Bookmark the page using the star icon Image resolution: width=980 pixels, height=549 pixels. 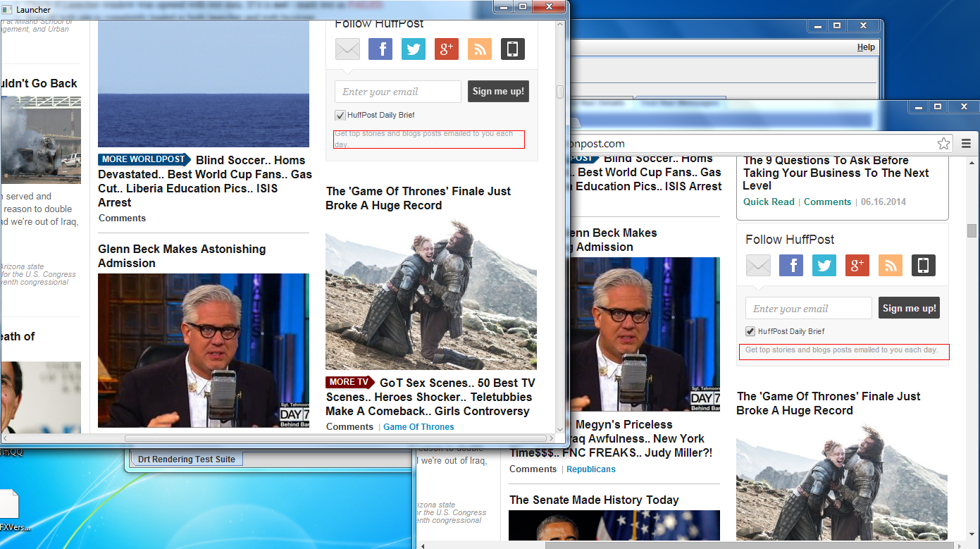pos(943,144)
